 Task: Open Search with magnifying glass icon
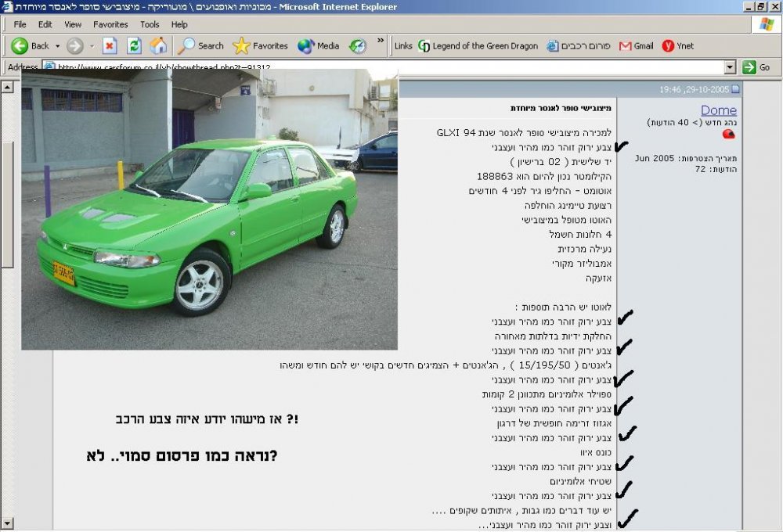coord(200,46)
